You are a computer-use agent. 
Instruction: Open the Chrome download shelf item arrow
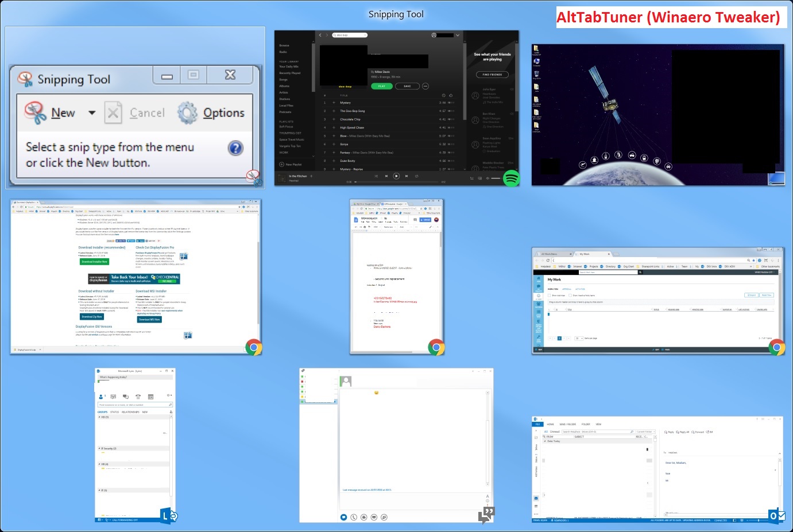(39, 350)
